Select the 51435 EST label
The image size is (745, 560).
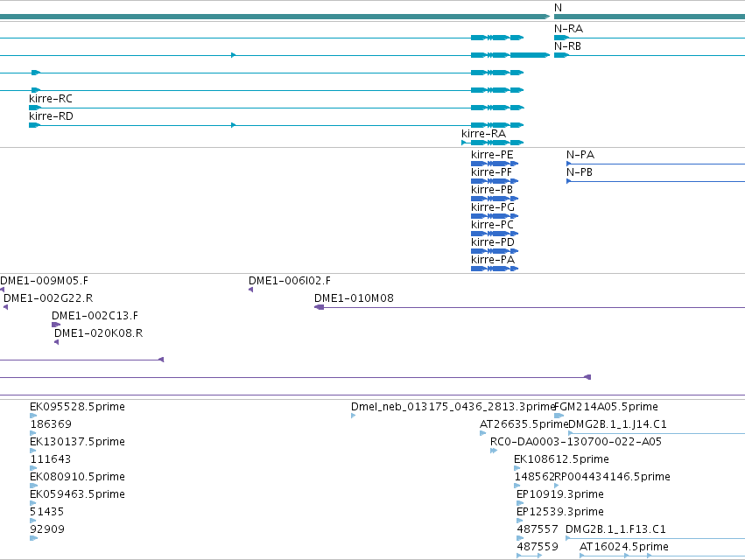(x=46, y=512)
